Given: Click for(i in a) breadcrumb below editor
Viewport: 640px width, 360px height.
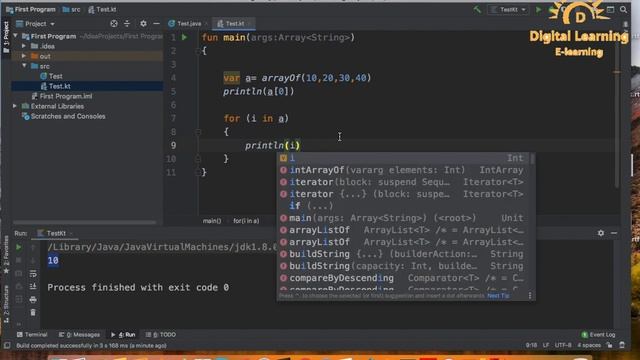Looking at the screenshot, I should (x=246, y=221).
